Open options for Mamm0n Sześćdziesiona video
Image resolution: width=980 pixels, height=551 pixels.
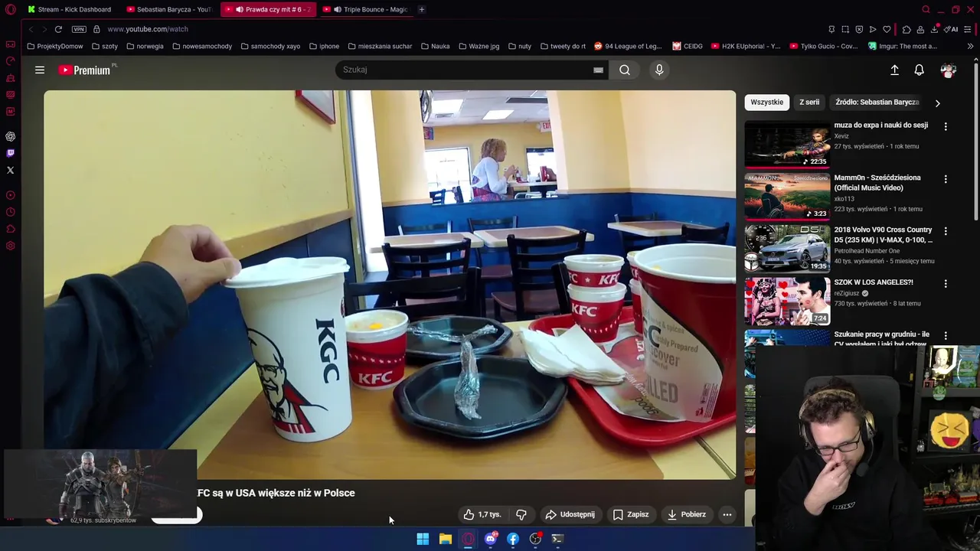(x=946, y=179)
